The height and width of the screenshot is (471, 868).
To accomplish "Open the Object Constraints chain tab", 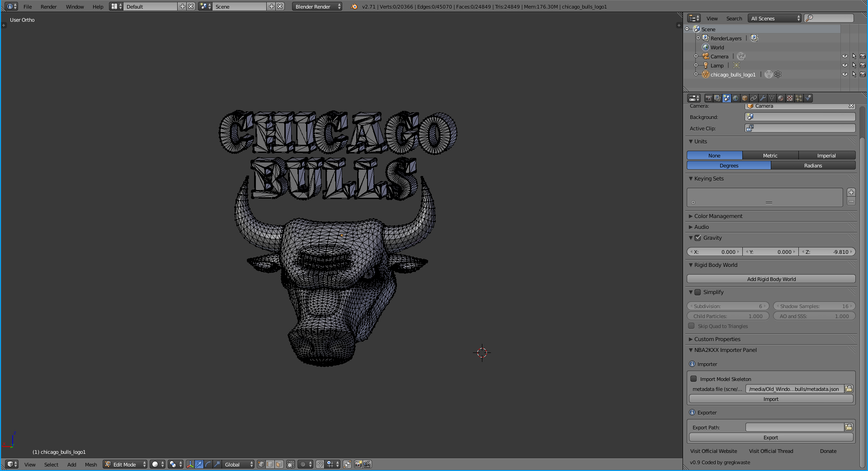I will pos(754,98).
